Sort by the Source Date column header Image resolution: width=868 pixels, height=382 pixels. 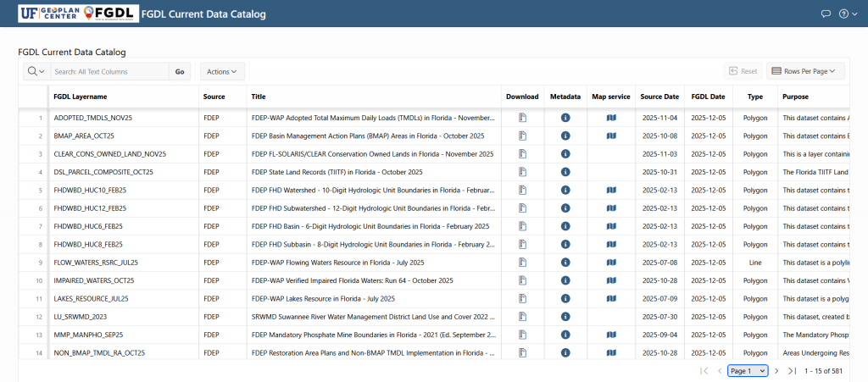click(659, 97)
